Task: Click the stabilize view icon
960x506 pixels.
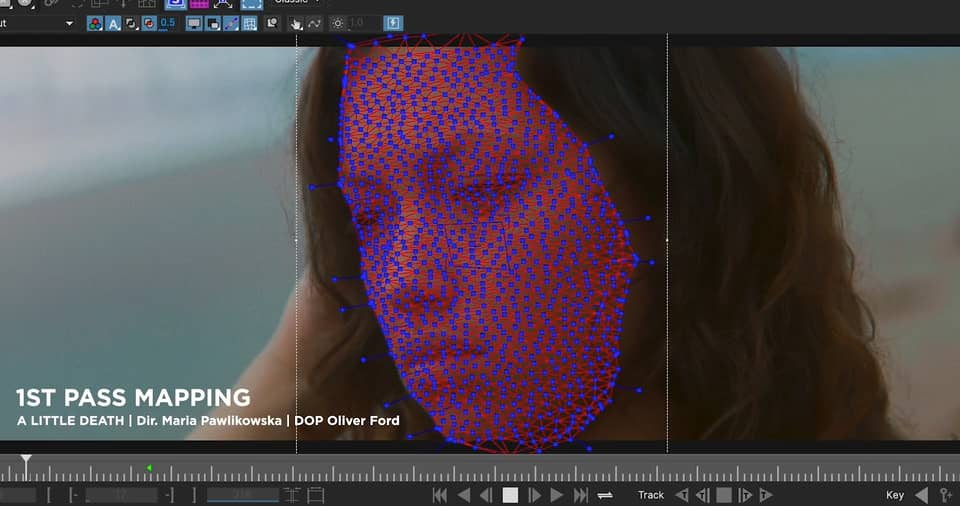Action: [x=272, y=24]
